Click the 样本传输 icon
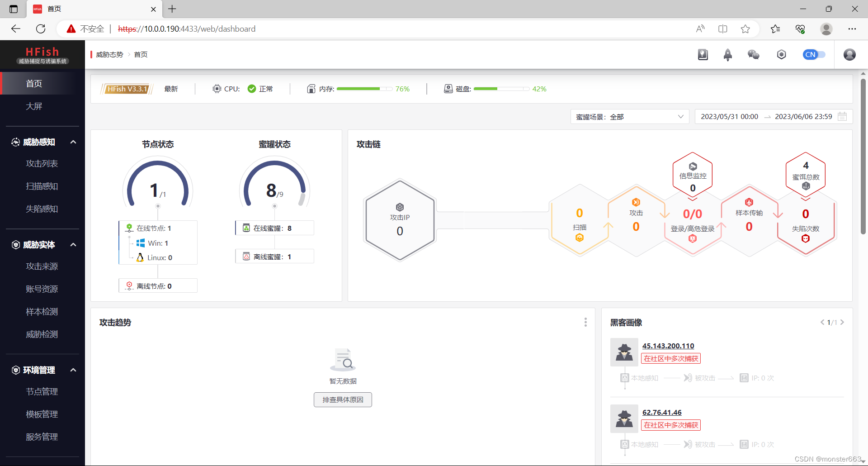The image size is (868, 466). coord(749,202)
